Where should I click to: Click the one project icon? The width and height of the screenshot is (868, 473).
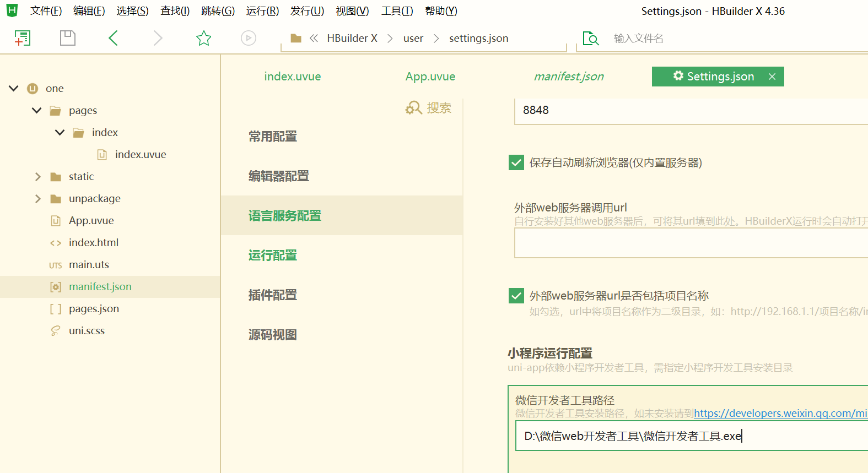click(33, 88)
